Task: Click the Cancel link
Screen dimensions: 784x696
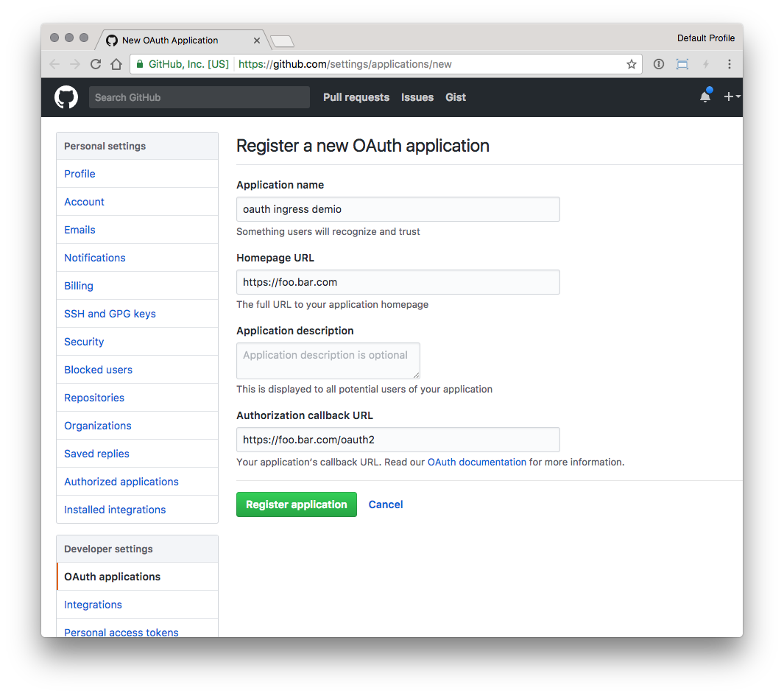Action: [x=385, y=505]
